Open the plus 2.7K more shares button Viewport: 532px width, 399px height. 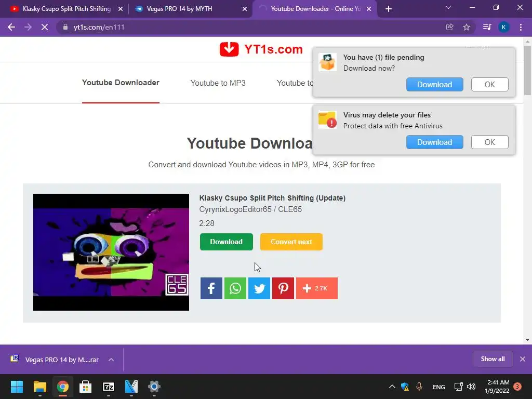coord(317,288)
